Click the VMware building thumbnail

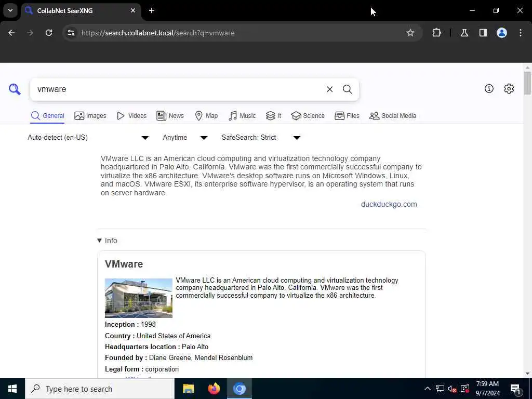pos(138,298)
